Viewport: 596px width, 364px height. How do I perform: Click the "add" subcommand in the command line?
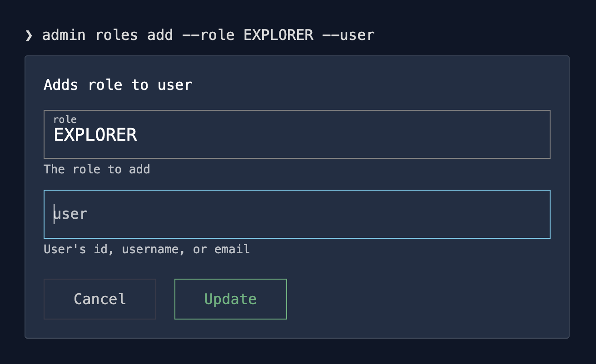(160, 35)
